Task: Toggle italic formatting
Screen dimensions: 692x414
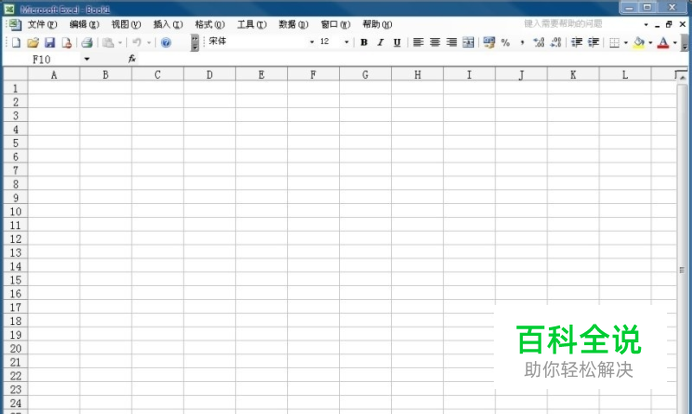Action: [x=380, y=42]
